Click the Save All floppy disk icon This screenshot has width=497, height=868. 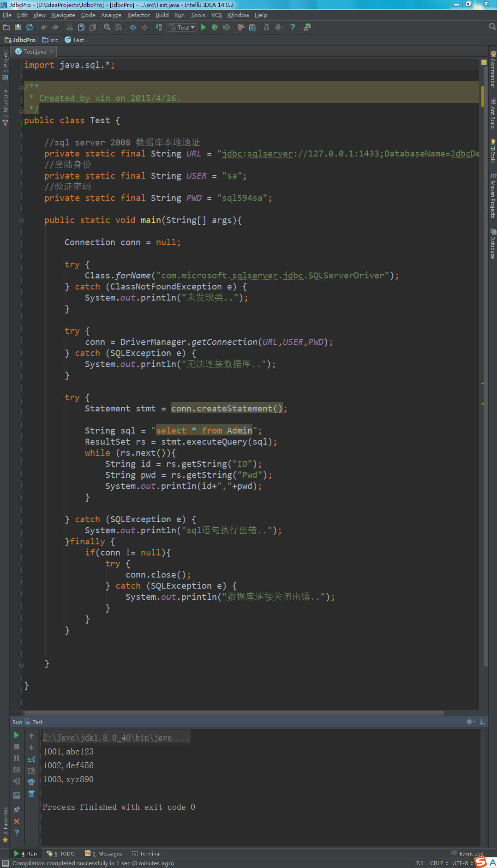18,28
